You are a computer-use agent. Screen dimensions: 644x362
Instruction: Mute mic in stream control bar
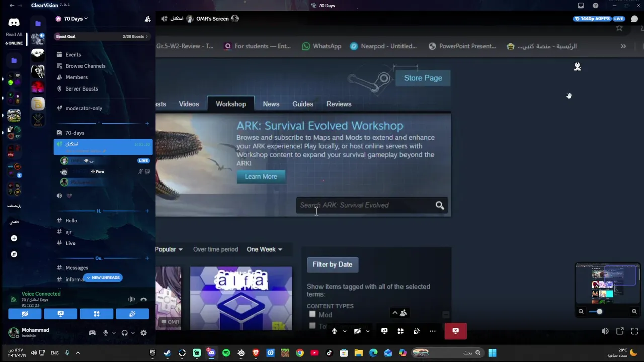(x=334, y=331)
